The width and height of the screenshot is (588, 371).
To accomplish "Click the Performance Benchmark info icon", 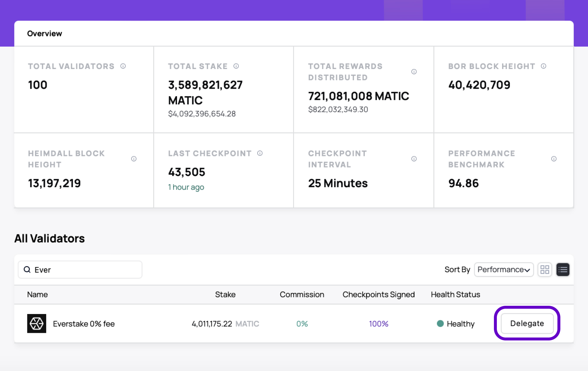I will pyautogui.click(x=554, y=159).
